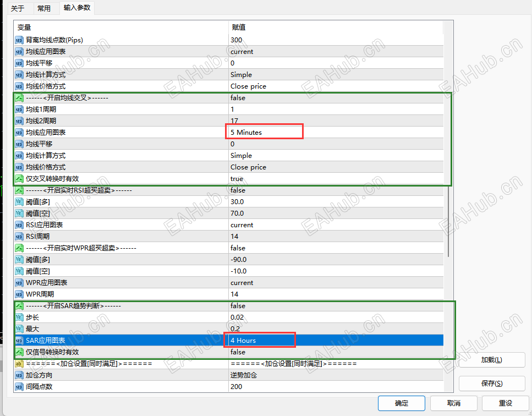Click the boolean icon beside 开启均线交叉
The height and width of the screenshot is (416, 532).
pos(19,98)
